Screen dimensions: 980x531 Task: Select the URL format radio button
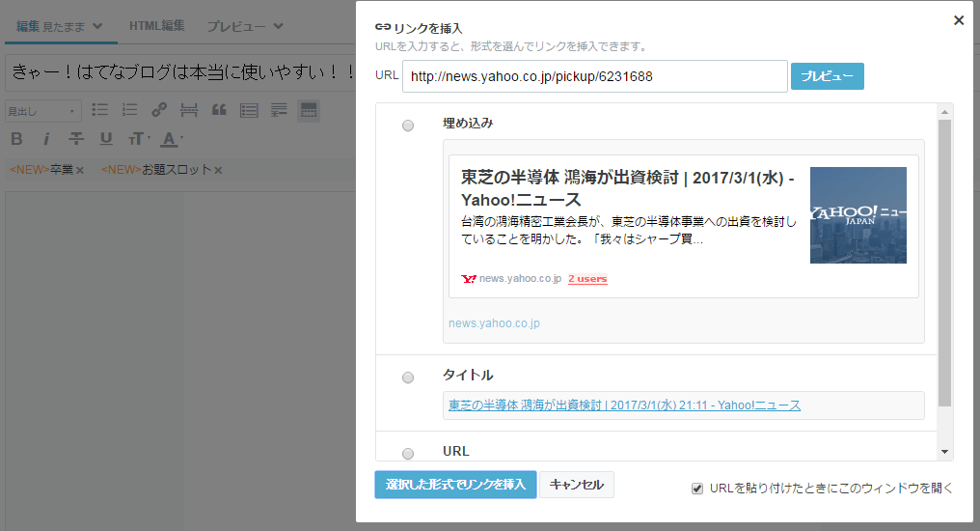coord(408,454)
